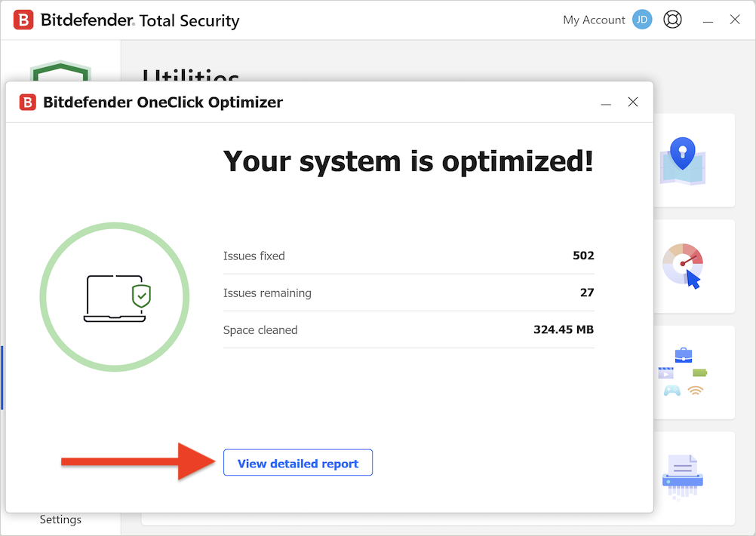Click the Space cleaned value 324.45 MB
The height and width of the screenshot is (536, 756).
[563, 329]
